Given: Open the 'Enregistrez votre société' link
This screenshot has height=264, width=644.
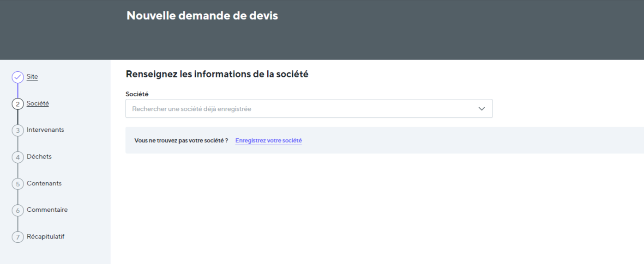Looking at the screenshot, I should (x=268, y=141).
